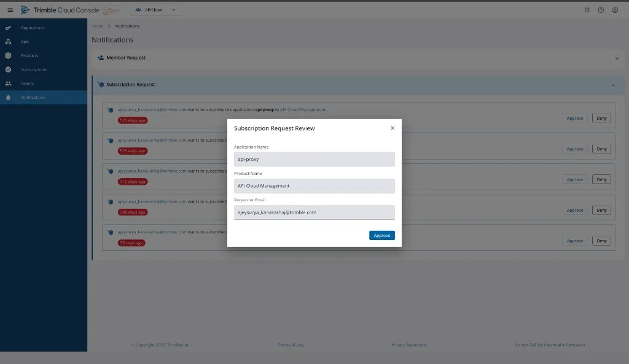Deny the first 525 days ago request
The height and width of the screenshot is (364, 629).
point(601,118)
